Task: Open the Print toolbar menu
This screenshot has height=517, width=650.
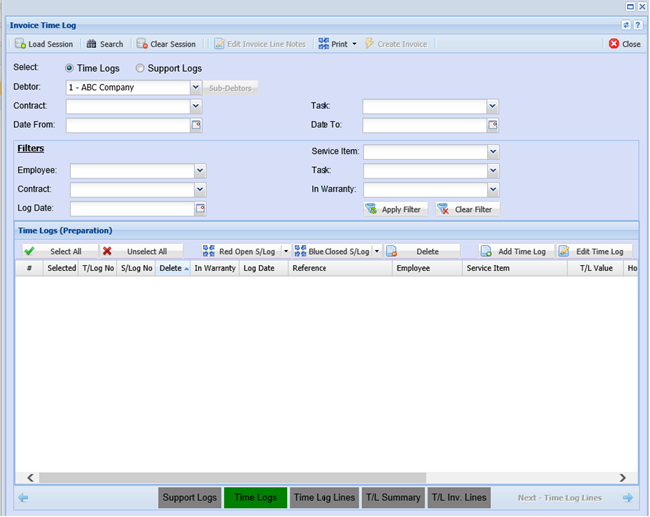Action: (x=337, y=44)
